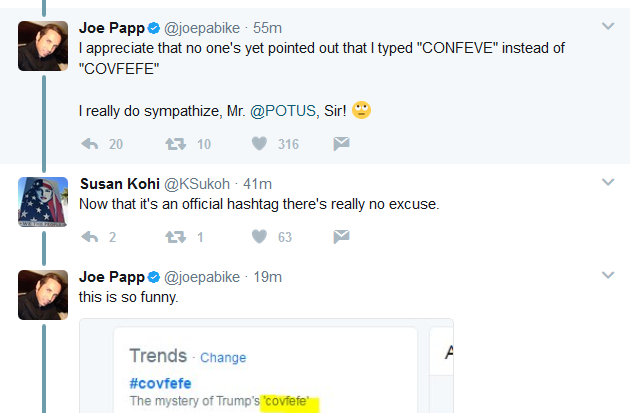Retweet Joe Papp's CONFEVE tweet
630x413 pixels.
[x=176, y=144]
